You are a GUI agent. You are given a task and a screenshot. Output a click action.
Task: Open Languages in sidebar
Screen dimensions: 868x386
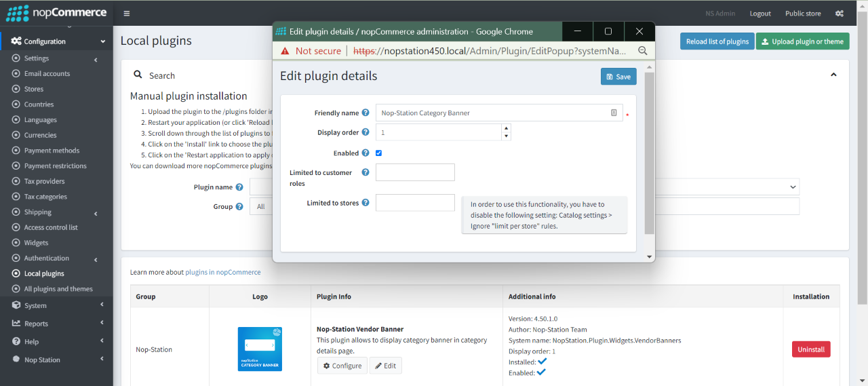click(x=41, y=120)
